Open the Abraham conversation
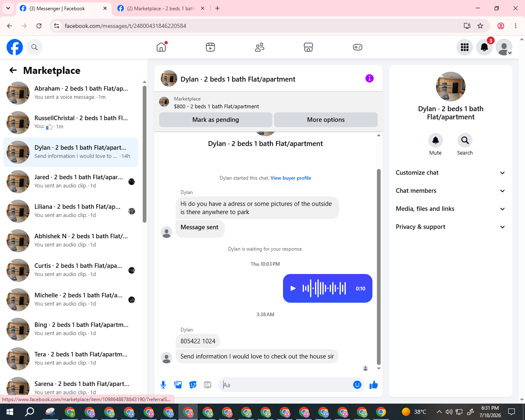 pyautogui.click(x=71, y=93)
